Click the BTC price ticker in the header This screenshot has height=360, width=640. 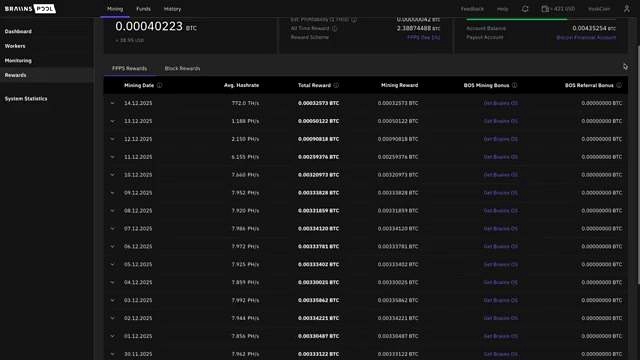point(558,9)
